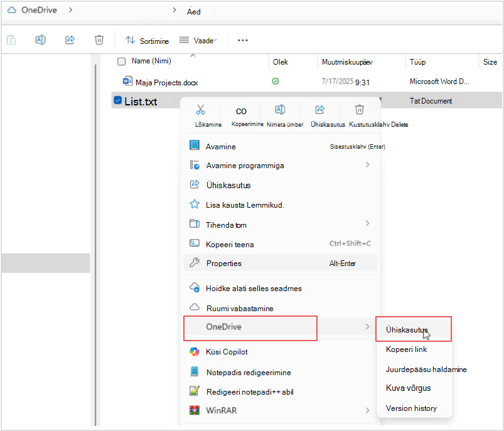Sort by the Size column header

coord(490,62)
